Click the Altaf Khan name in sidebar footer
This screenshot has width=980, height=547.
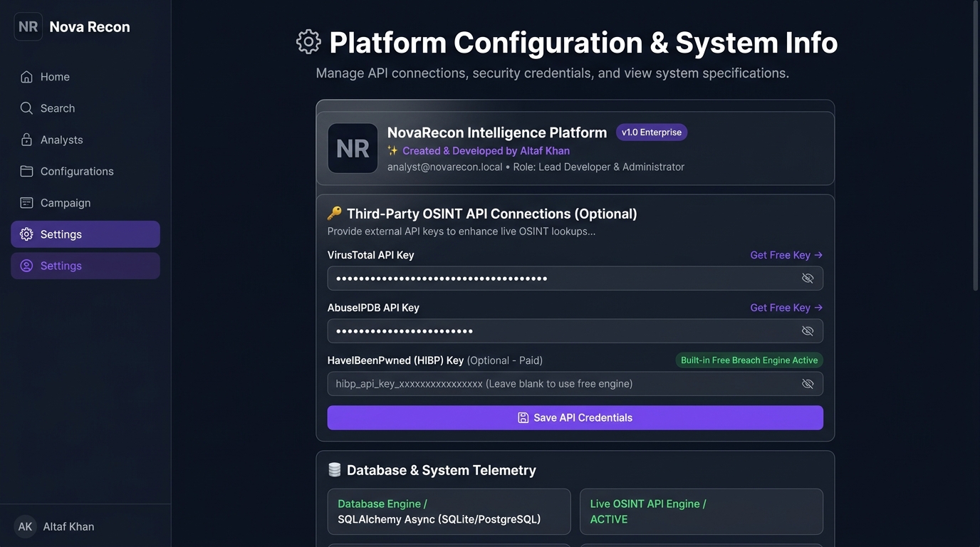pos(68,527)
